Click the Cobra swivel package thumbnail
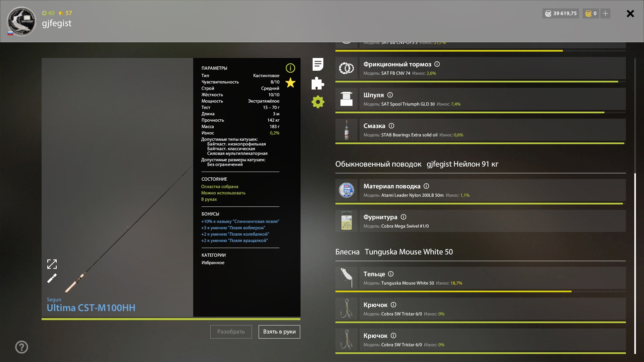This screenshot has width=644, height=362. 346,221
